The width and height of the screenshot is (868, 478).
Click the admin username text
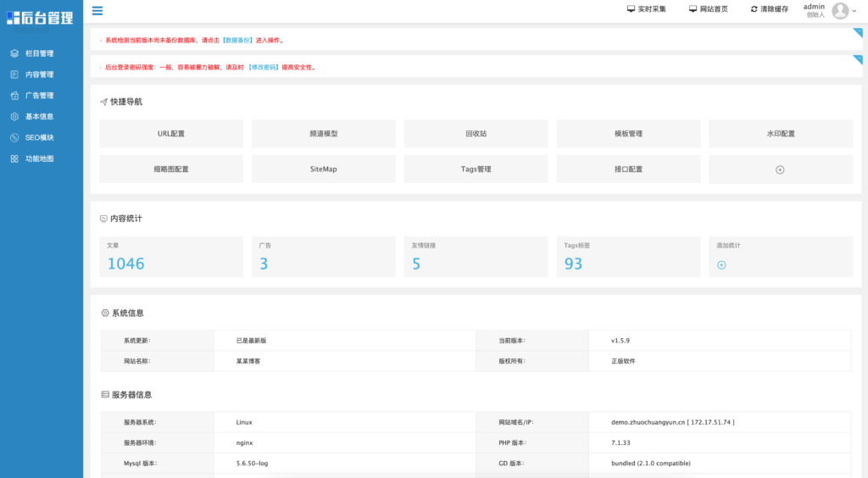(814, 7)
